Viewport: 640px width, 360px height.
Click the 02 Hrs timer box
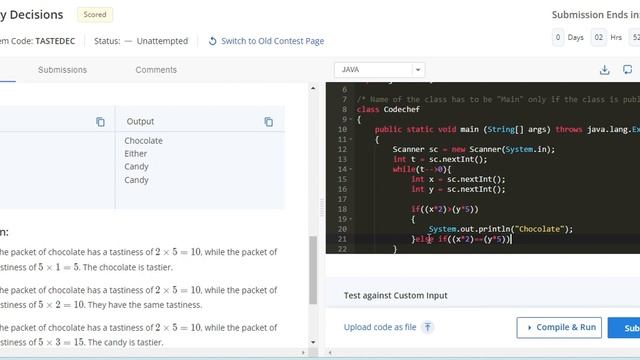click(x=598, y=38)
